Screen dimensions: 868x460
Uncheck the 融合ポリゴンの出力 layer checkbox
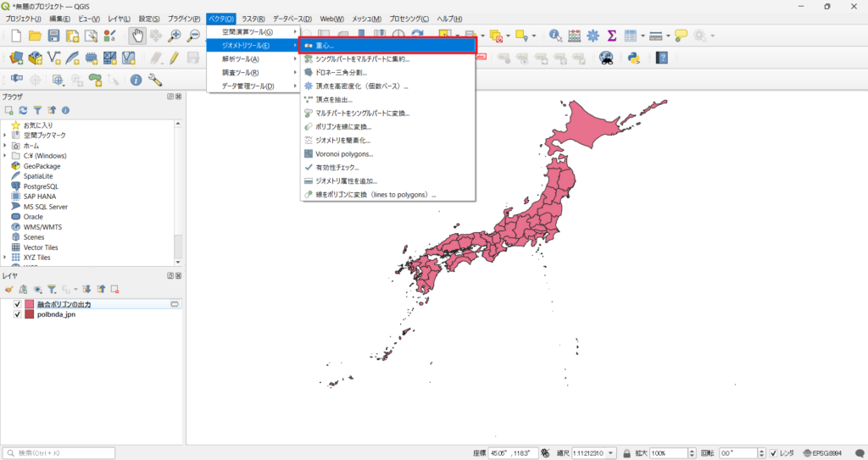(x=18, y=304)
